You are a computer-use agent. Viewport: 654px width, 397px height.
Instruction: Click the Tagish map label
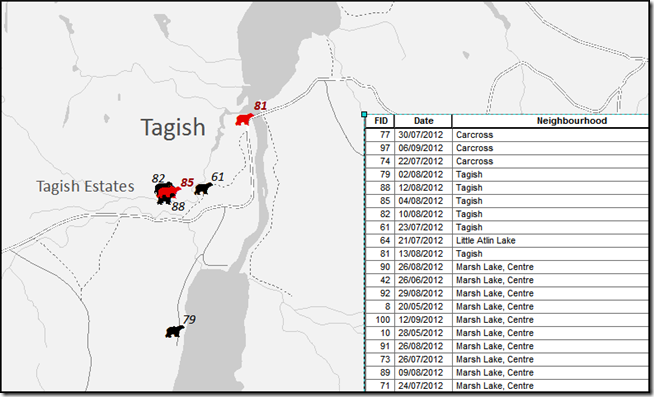click(173, 128)
